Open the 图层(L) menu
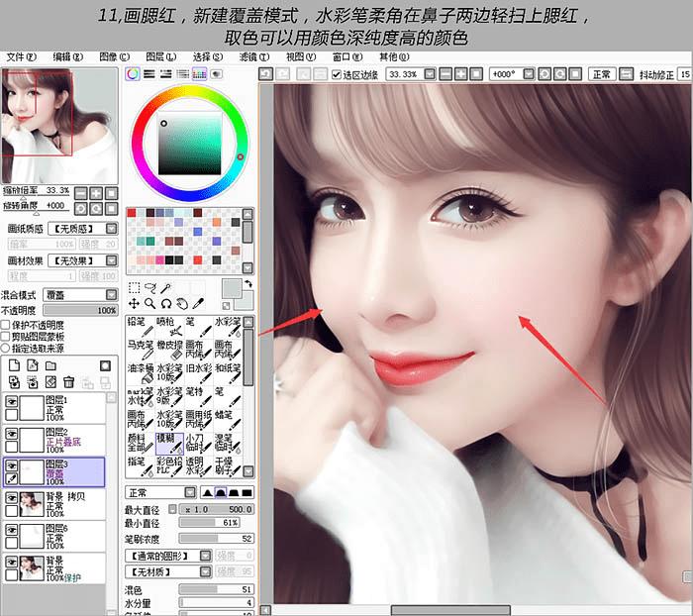Viewport: 693px width, 616px height. click(x=160, y=57)
